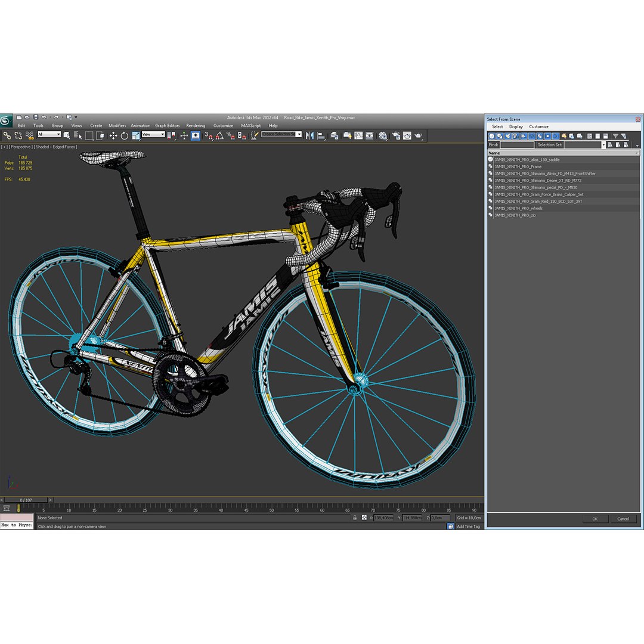The height and width of the screenshot is (644, 644).
Task: Toggle Display Shapes filter in Select From Scene
Action: tap(500, 136)
